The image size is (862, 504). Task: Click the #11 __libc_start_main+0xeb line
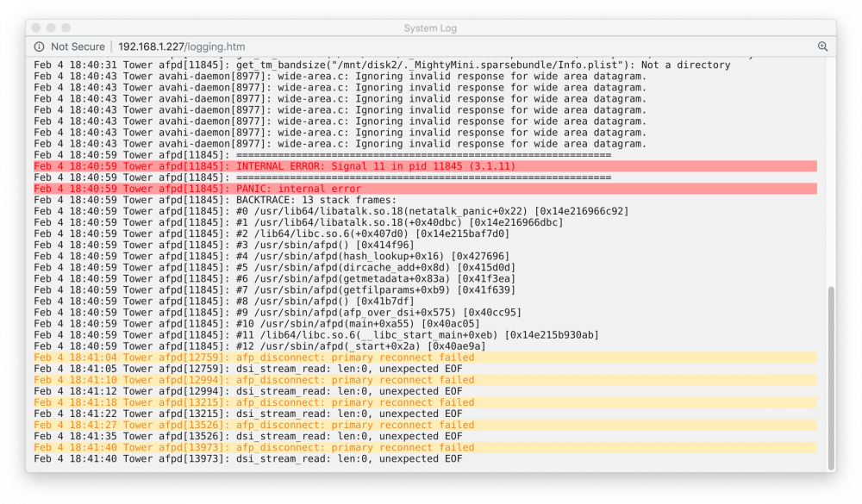click(316, 335)
